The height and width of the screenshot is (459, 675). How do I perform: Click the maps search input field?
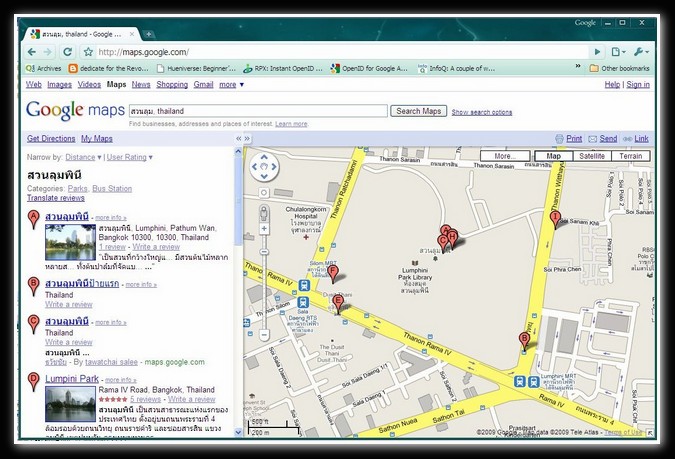tap(258, 111)
